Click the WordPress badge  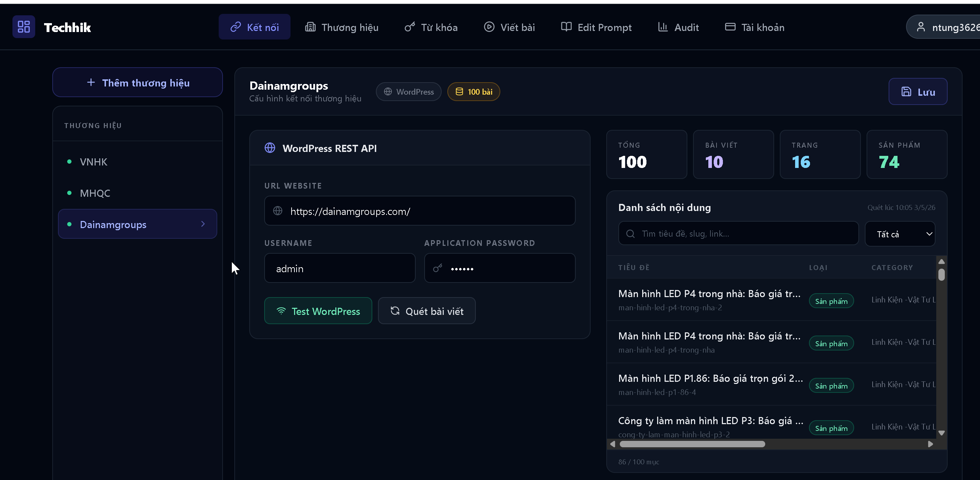(409, 92)
